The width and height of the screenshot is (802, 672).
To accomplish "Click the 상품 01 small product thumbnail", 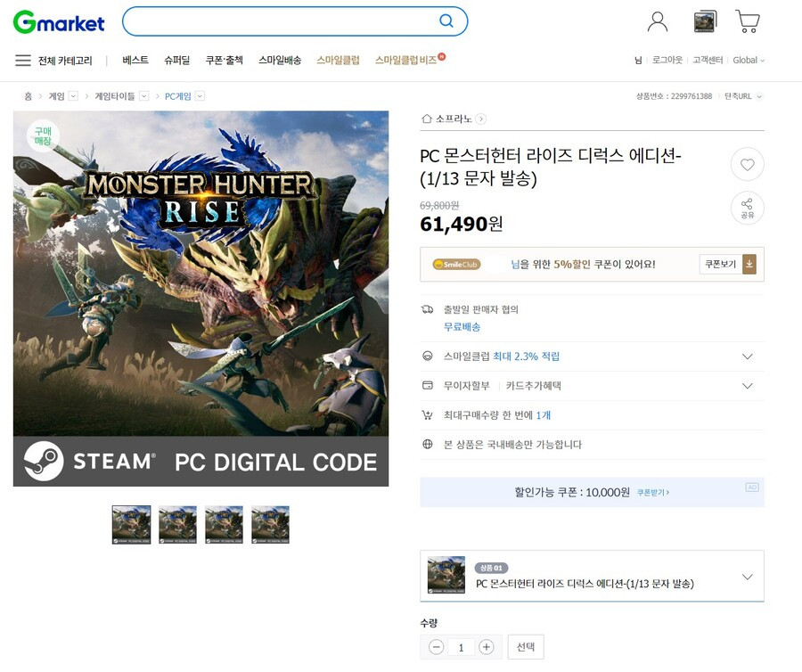I will tap(446, 576).
